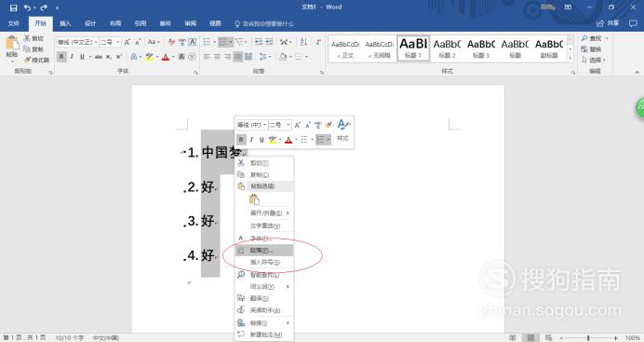Click the Paste button in the ribbon
This screenshot has height=342, width=644.
(11, 48)
